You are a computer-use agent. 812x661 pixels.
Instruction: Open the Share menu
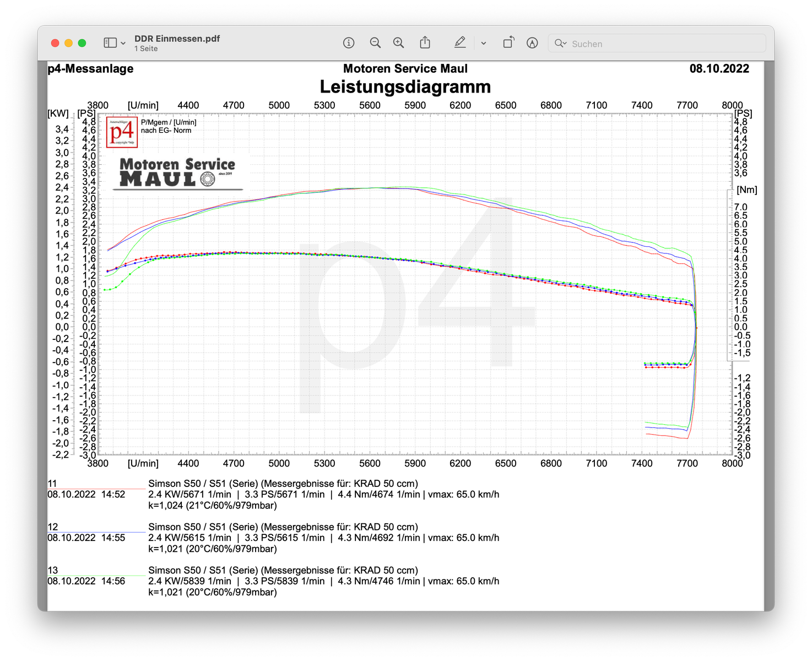tap(425, 43)
